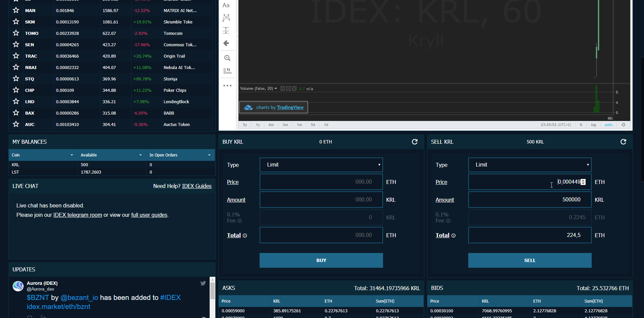Mark AUC with the star icon

(16, 124)
